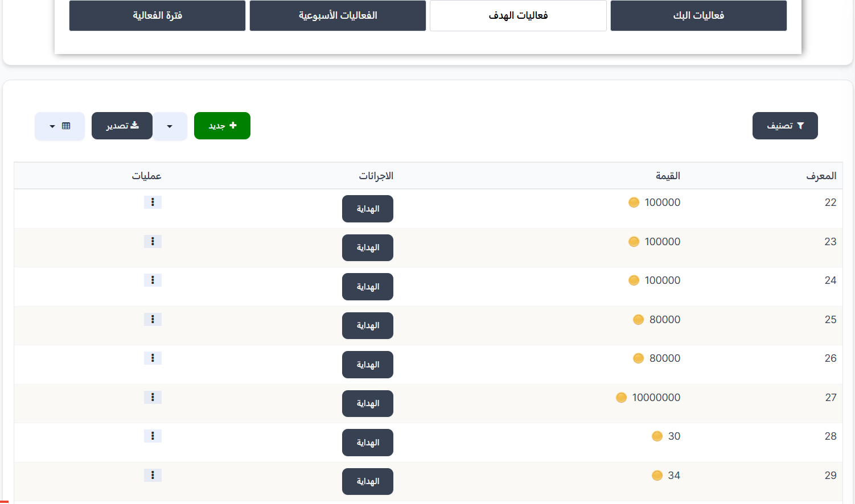Select ID cell 26
Screen dimensions: 855x504
click(x=831, y=358)
